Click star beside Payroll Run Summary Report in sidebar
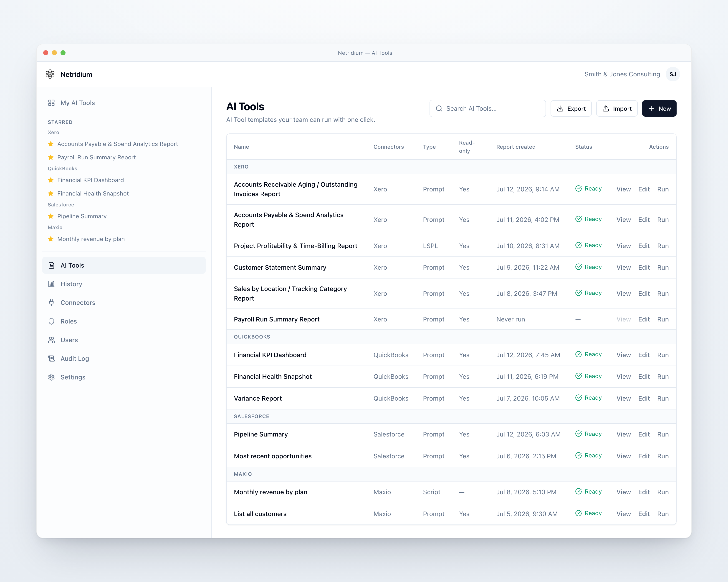The height and width of the screenshot is (582, 728). 51,157
